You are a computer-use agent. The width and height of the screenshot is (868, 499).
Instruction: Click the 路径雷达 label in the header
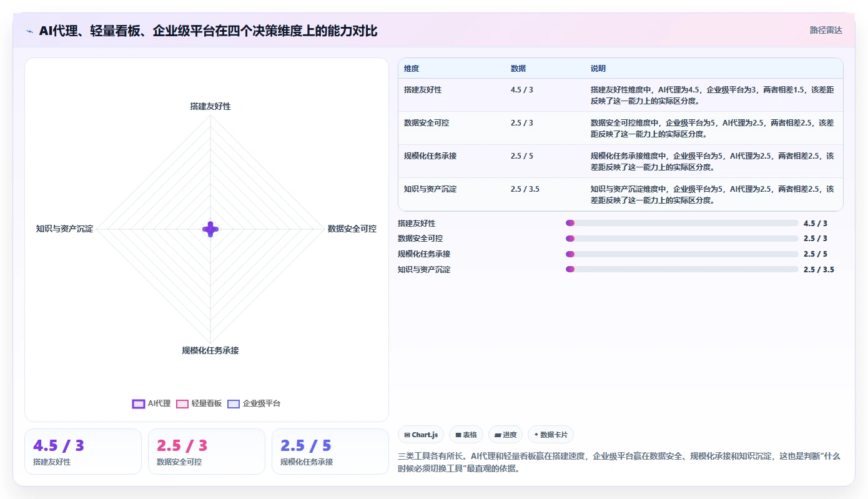pos(826,30)
